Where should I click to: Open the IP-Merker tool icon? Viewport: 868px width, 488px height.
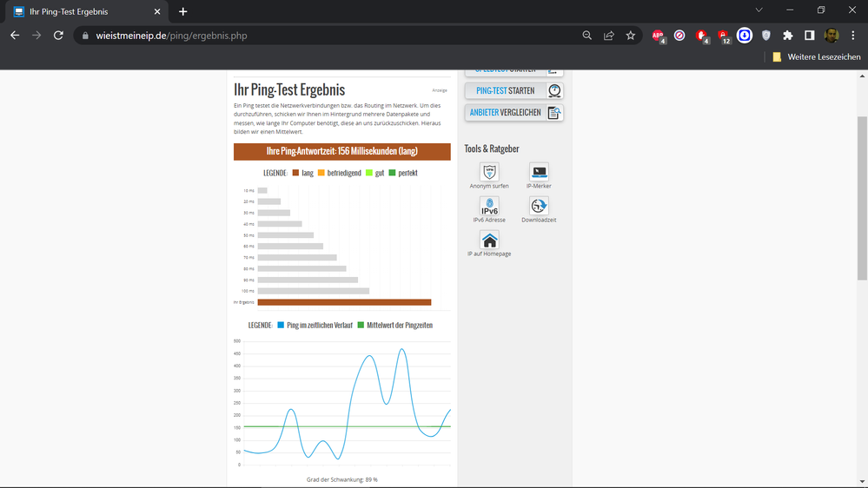click(539, 172)
